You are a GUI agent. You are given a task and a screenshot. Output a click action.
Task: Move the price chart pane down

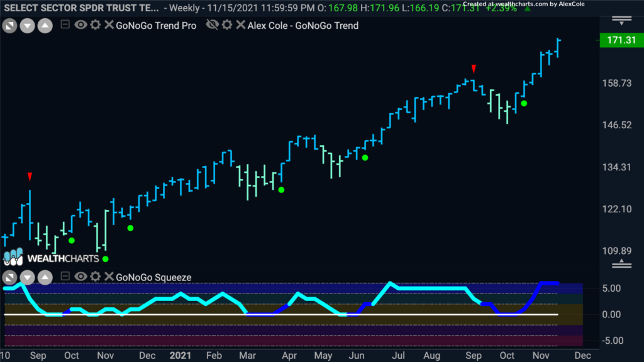28,26
